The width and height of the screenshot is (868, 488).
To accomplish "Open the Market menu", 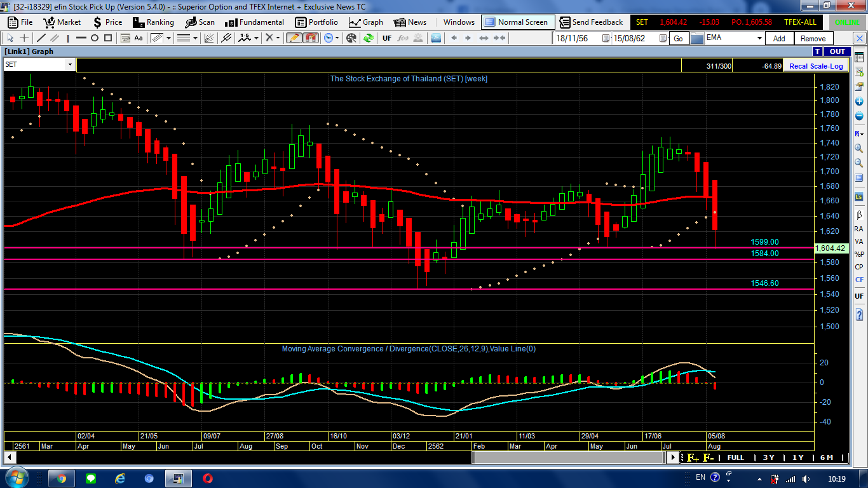I will (62, 22).
